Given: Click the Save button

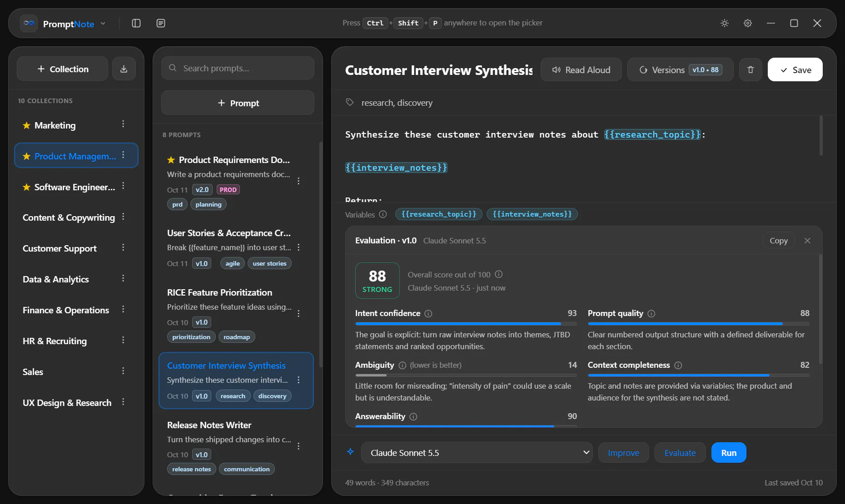Looking at the screenshot, I should coord(795,70).
